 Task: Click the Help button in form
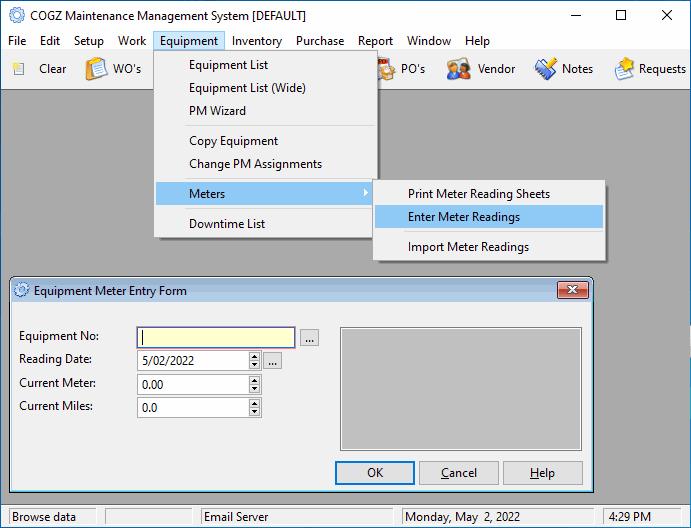click(x=542, y=473)
